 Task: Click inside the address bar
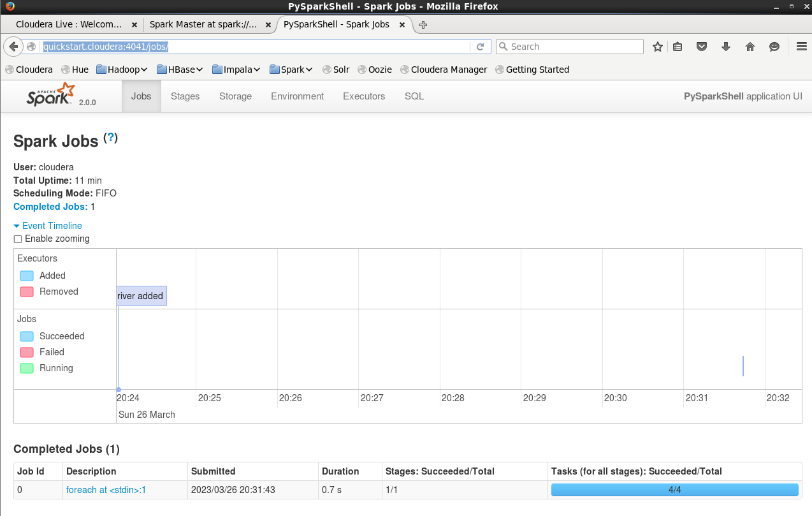255,47
